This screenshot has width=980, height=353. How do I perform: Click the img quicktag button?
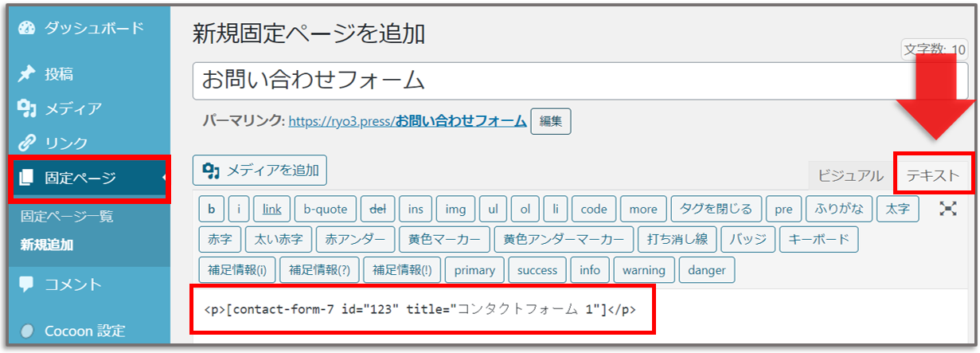pos(455,209)
